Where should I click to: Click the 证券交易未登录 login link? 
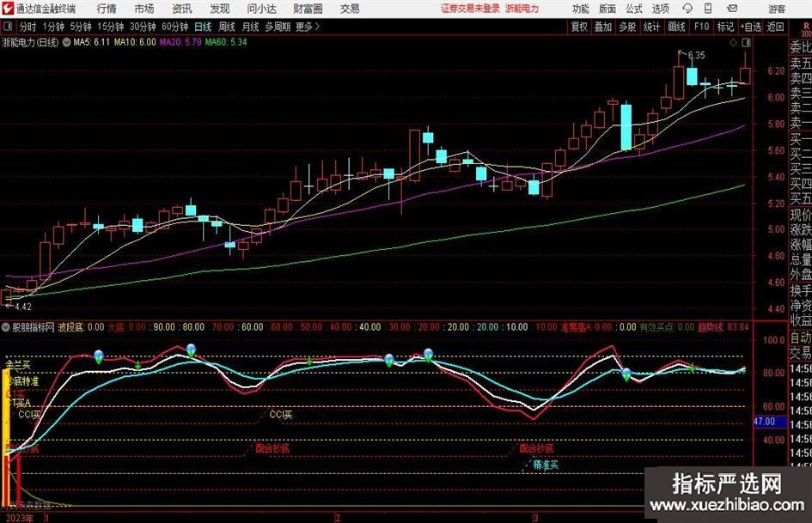tap(470, 9)
